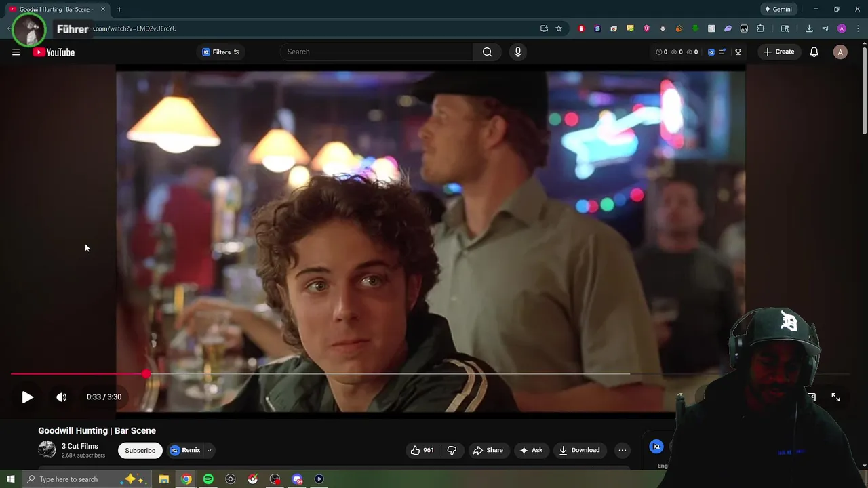
Task: Open the vidIQ list icon with blue dot
Action: [722, 52]
